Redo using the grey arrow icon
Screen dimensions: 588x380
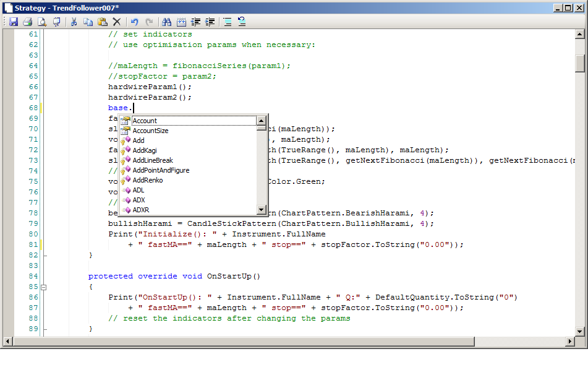[x=149, y=22]
